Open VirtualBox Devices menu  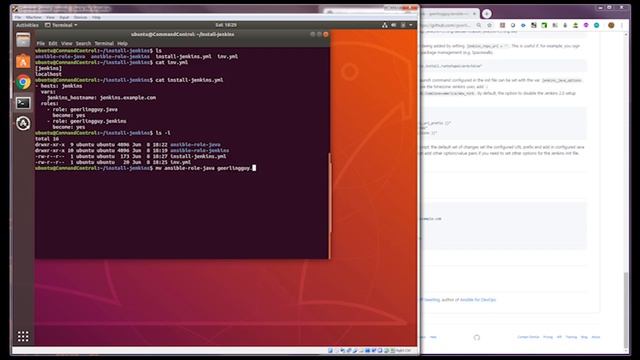click(x=80, y=18)
